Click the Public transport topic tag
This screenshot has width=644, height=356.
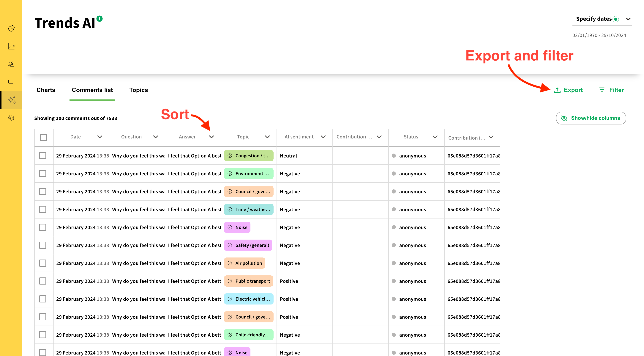249,281
